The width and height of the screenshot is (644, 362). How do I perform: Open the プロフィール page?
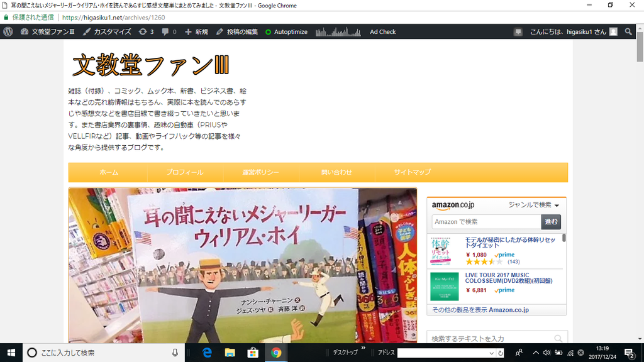point(185,172)
